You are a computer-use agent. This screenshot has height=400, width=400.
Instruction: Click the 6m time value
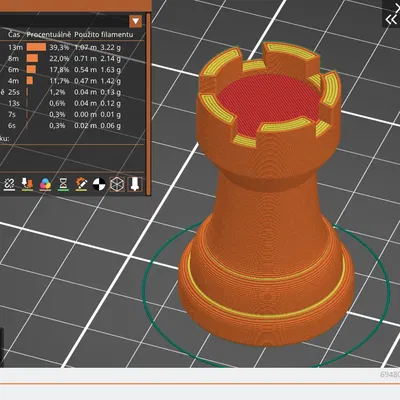(x=14, y=69)
